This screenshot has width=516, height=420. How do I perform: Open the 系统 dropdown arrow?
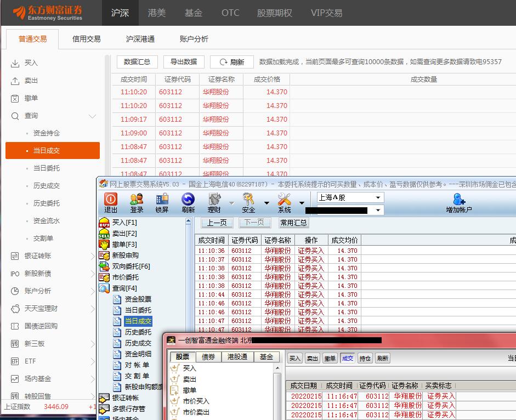click(302, 203)
